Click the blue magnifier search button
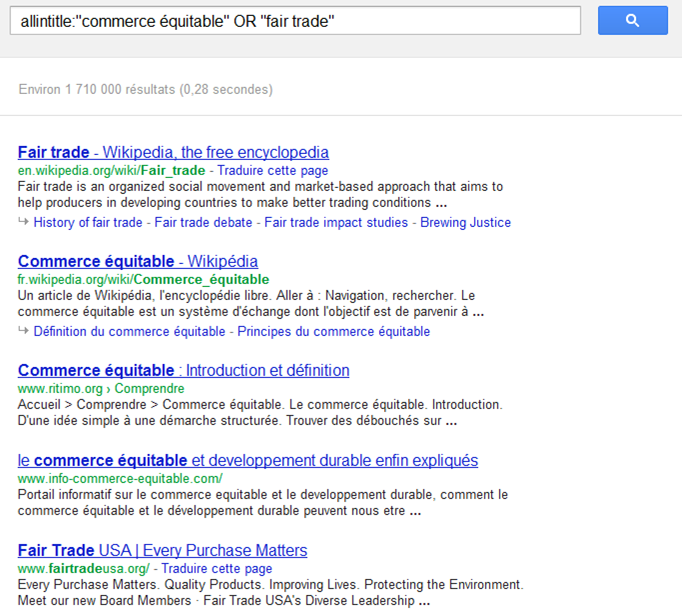This screenshot has height=615, width=682. click(x=632, y=20)
